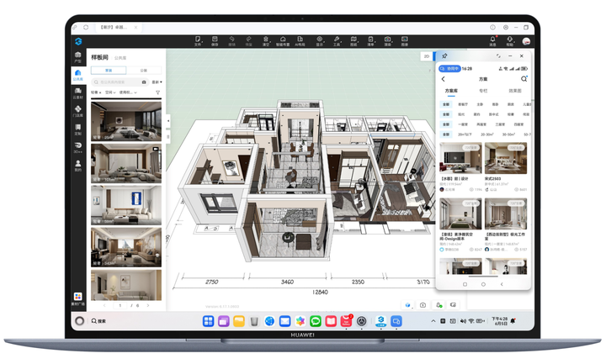Click the 智能布置 smart layout house icon
The height and width of the screenshot is (364, 606).
[x=283, y=41]
